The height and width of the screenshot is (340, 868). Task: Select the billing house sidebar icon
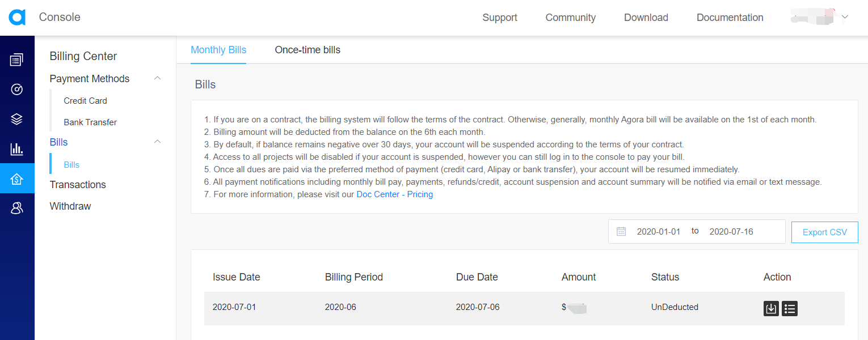pos(17,179)
